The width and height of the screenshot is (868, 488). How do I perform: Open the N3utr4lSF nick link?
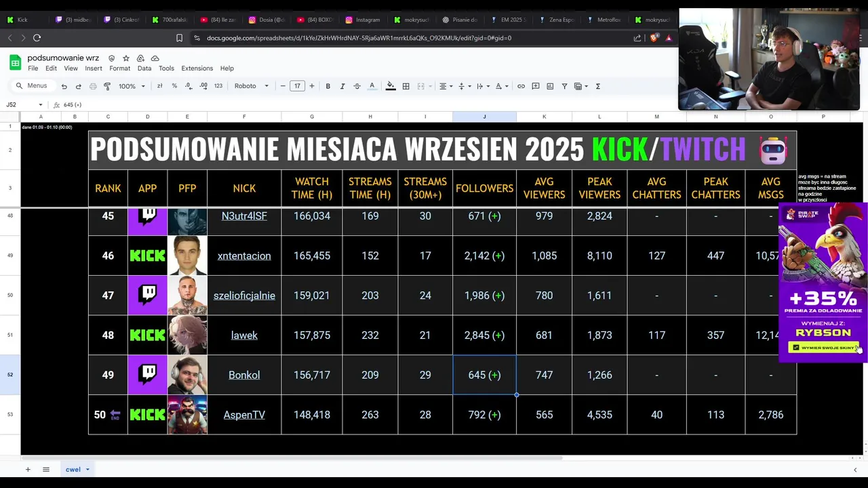point(244,216)
